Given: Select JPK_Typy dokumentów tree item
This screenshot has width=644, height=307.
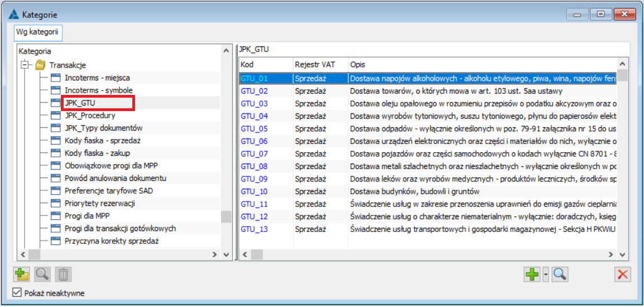Looking at the screenshot, I should (x=103, y=128).
